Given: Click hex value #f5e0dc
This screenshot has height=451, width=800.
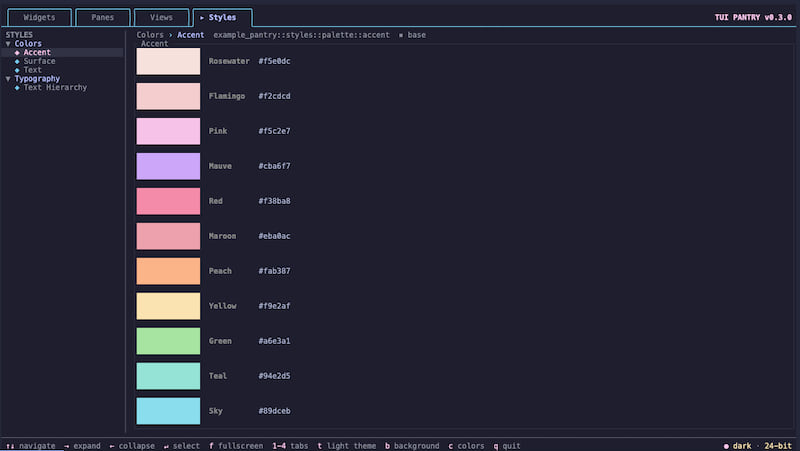Looking at the screenshot, I should (x=274, y=61).
